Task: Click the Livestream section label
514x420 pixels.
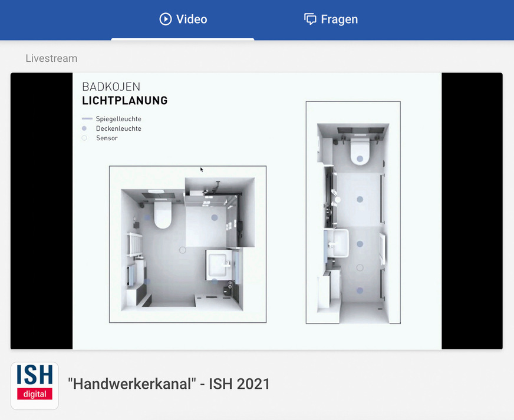Action: tap(51, 58)
